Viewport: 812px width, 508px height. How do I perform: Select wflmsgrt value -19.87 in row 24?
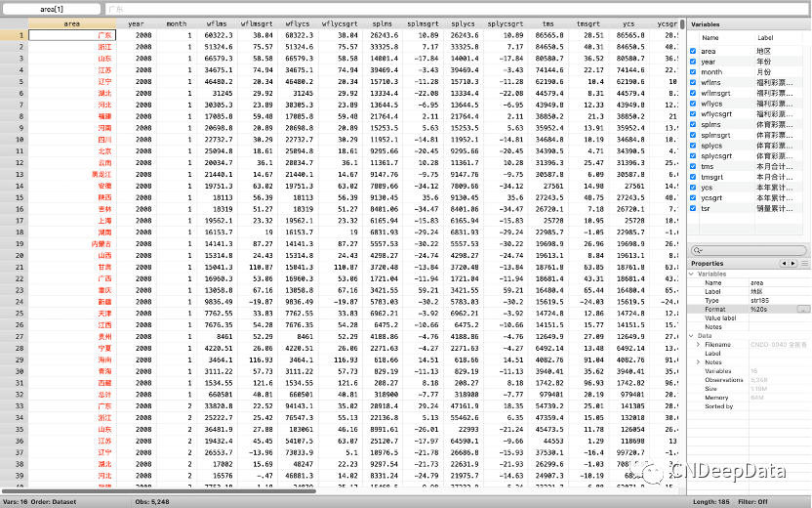257,302
